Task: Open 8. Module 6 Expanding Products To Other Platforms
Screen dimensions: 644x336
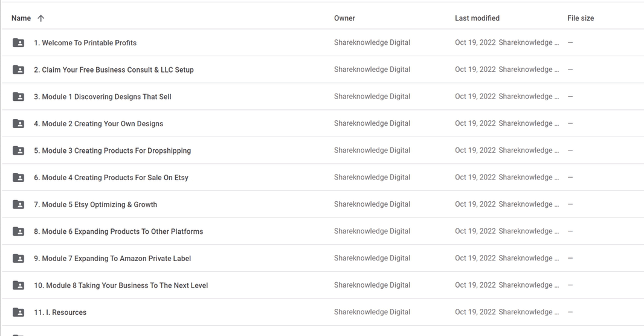Action: (118, 231)
